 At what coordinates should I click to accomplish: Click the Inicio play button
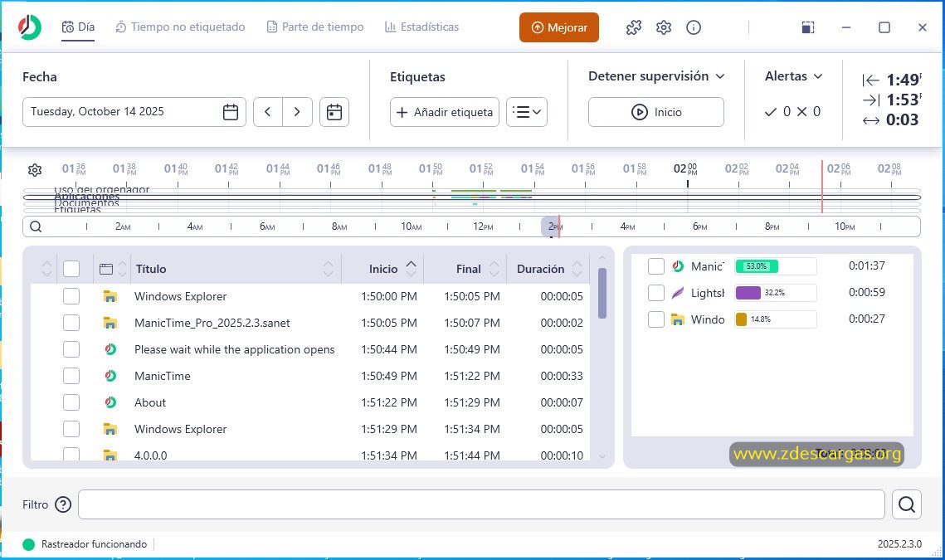(656, 112)
